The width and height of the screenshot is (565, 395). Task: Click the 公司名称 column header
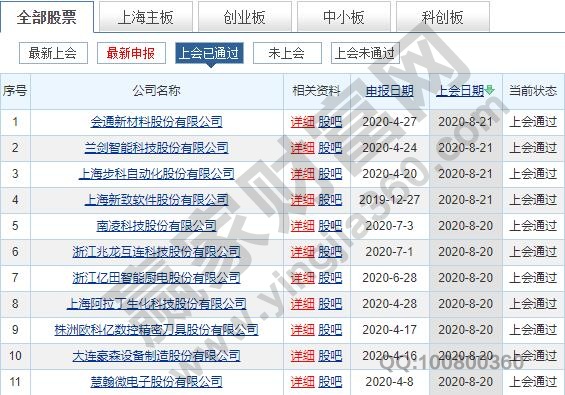[x=156, y=91]
